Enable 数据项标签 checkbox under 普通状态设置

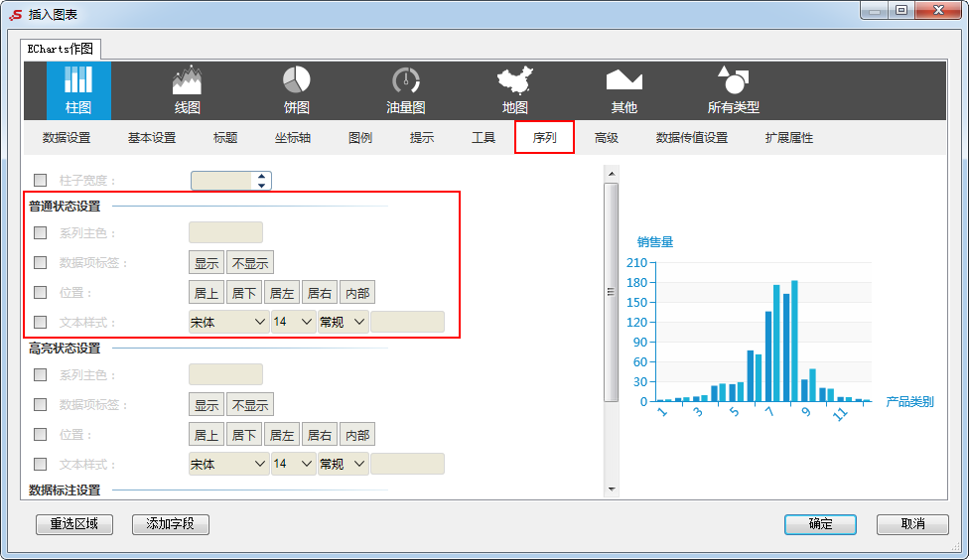[x=40, y=262]
